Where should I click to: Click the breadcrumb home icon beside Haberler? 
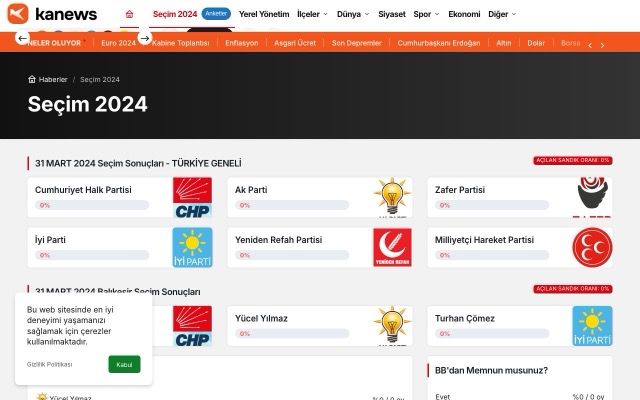32,79
